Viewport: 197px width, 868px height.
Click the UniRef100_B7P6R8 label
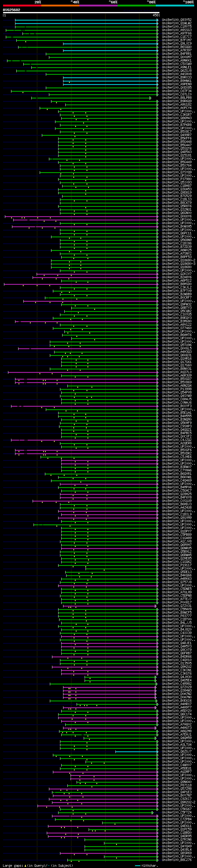coord(177,125)
